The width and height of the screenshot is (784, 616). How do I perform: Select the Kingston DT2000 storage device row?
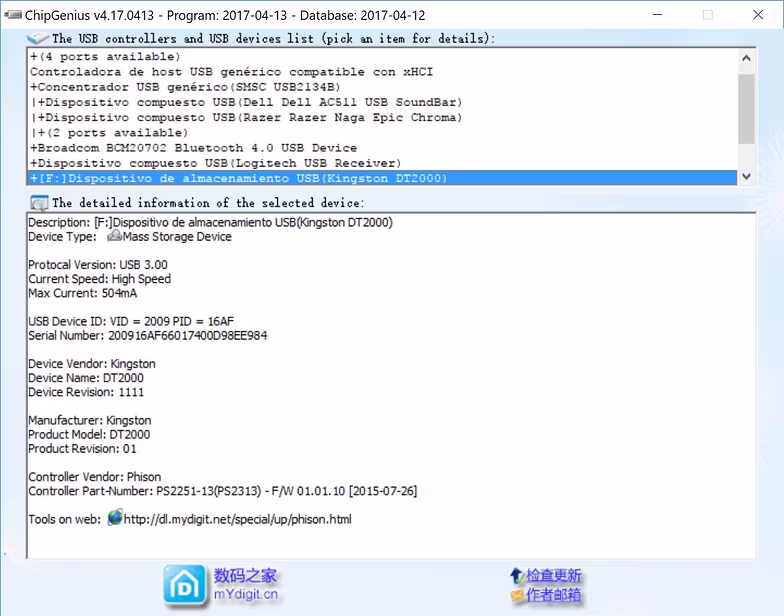[382, 178]
